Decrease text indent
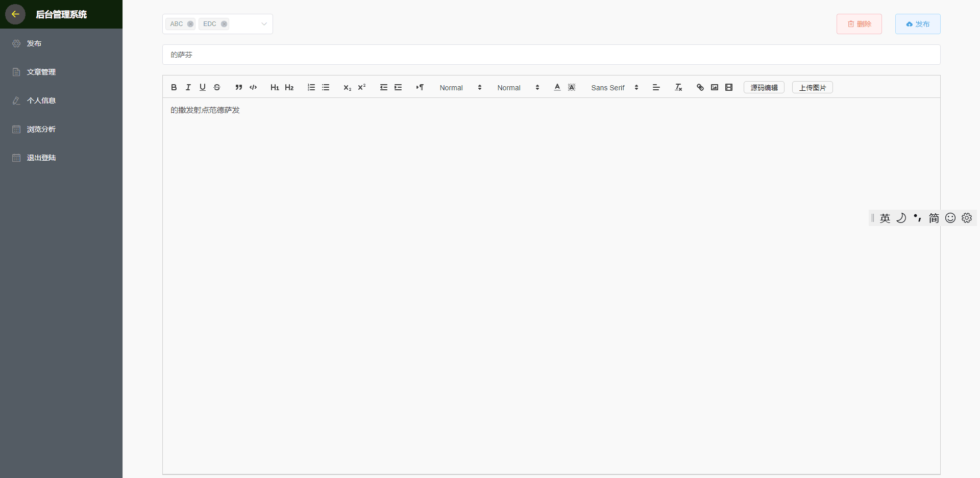This screenshot has width=980, height=478. 383,87
